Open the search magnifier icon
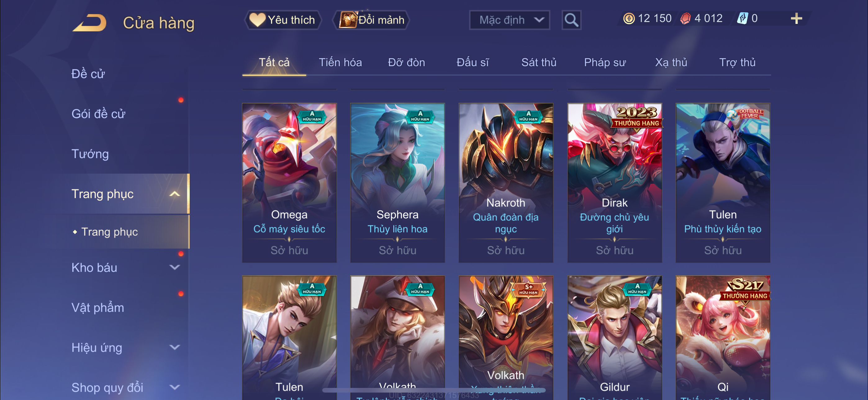This screenshot has height=400, width=868. [571, 20]
